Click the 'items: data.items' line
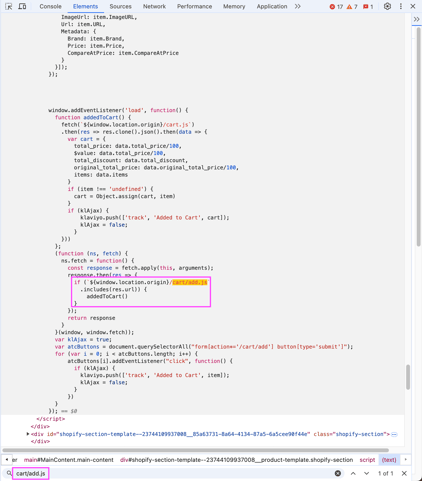422x481 pixels. pos(101,175)
